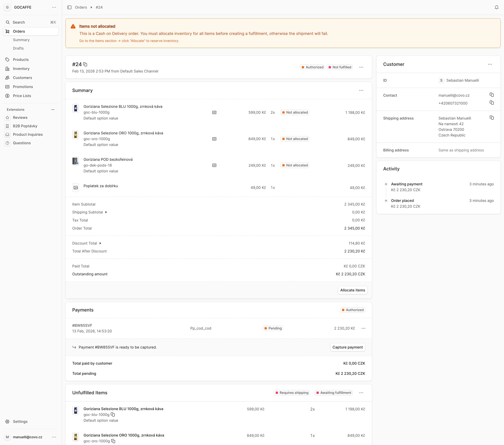Open Search from the sidebar
This screenshot has height=445, width=504.
tap(18, 22)
